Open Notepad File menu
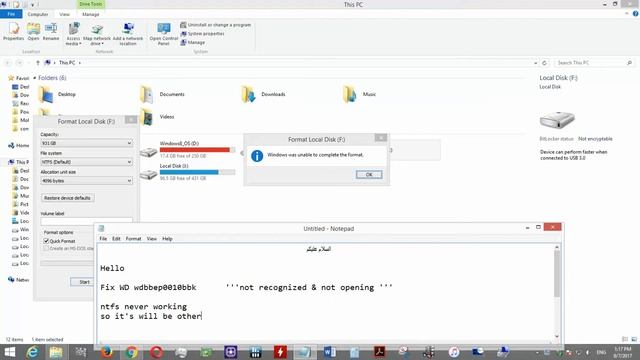This screenshot has width=640, height=360. [103, 239]
